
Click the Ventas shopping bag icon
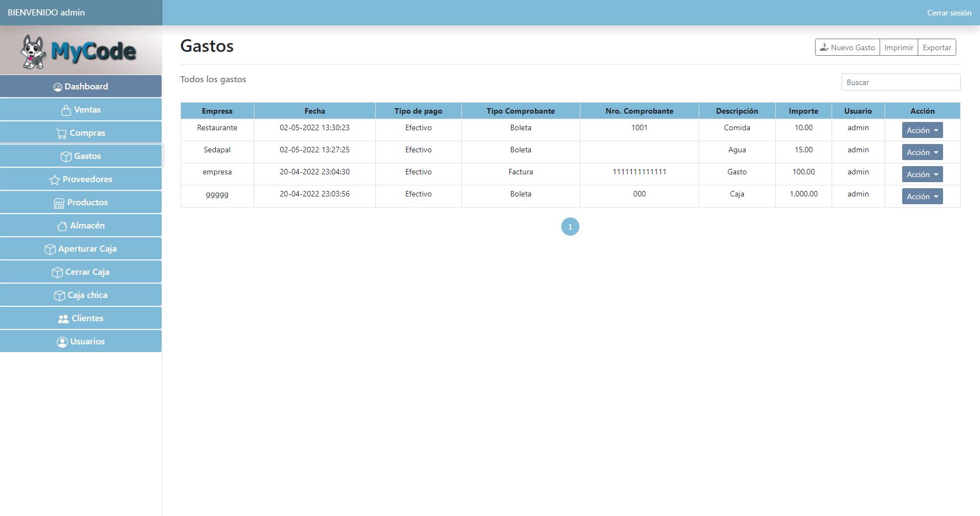(66, 110)
